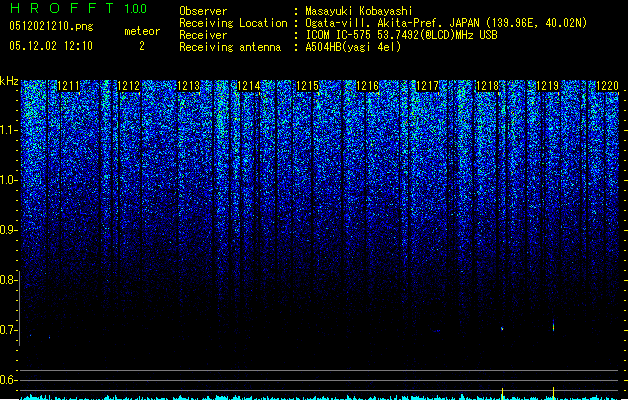Click the A504HB(yagi 4el) antenna text
629x400 pixels.
click(353, 47)
